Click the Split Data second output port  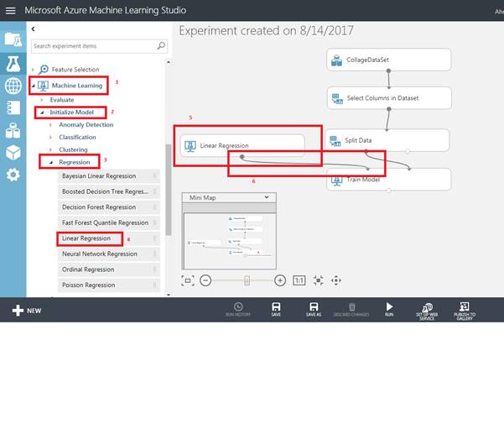[x=408, y=151]
